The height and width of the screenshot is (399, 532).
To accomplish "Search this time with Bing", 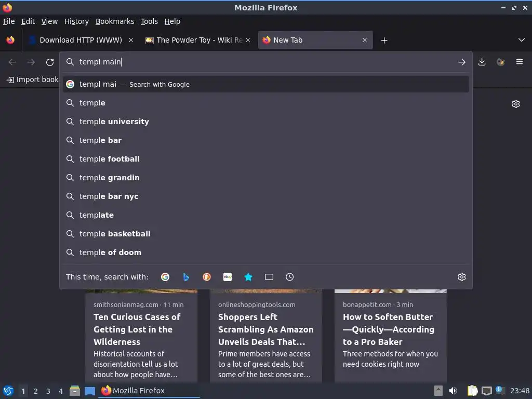I will pos(186,277).
